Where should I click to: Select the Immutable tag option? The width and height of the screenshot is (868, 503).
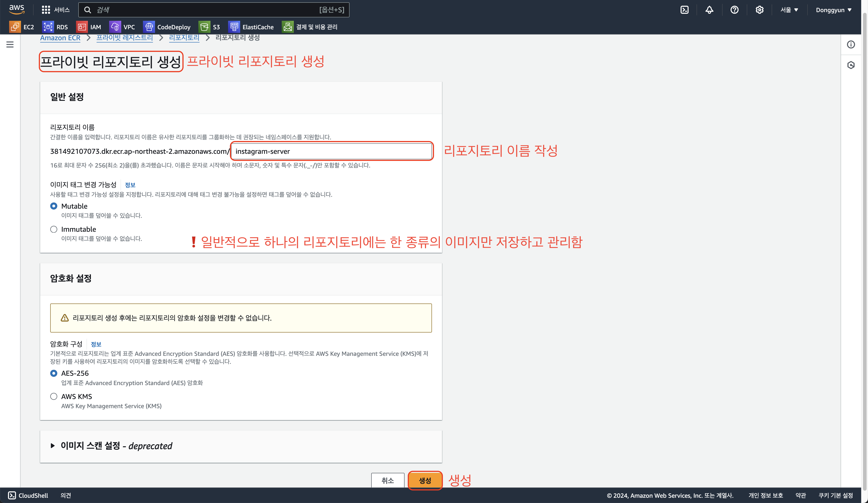click(54, 229)
